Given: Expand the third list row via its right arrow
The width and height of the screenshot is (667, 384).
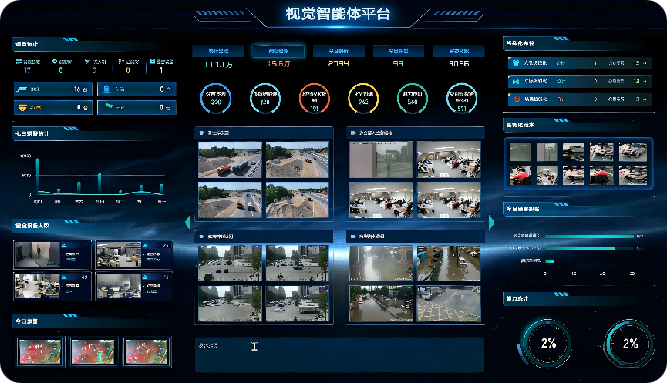Looking at the screenshot, I should 645,99.
